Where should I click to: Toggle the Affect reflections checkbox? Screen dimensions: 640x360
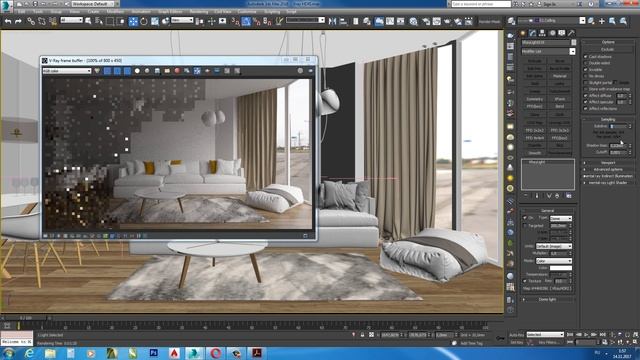tap(586, 109)
